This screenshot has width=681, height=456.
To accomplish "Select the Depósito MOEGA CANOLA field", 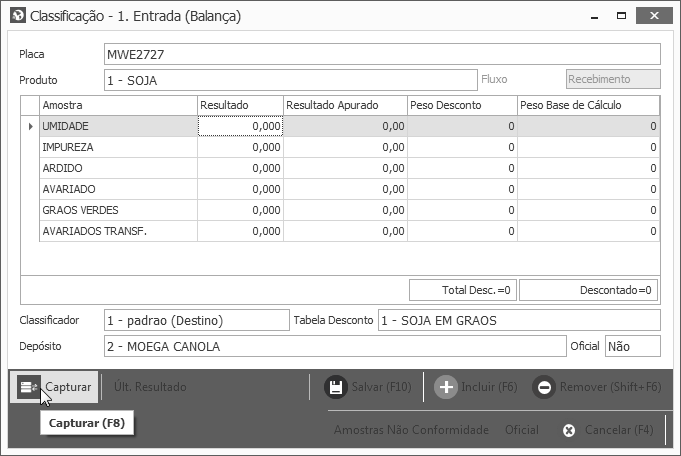I will pyautogui.click(x=335, y=346).
